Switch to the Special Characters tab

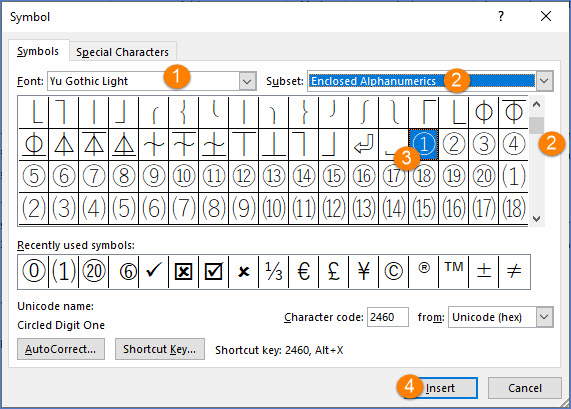(x=122, y=52)
